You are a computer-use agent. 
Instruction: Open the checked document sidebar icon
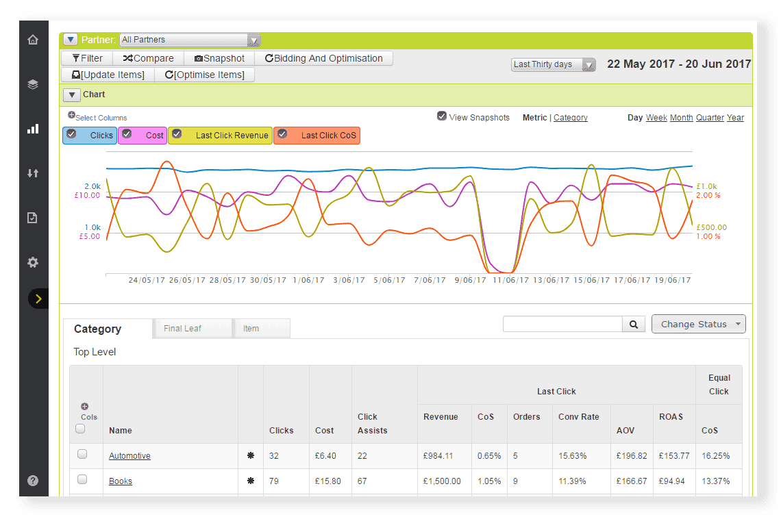pos(33,218)
